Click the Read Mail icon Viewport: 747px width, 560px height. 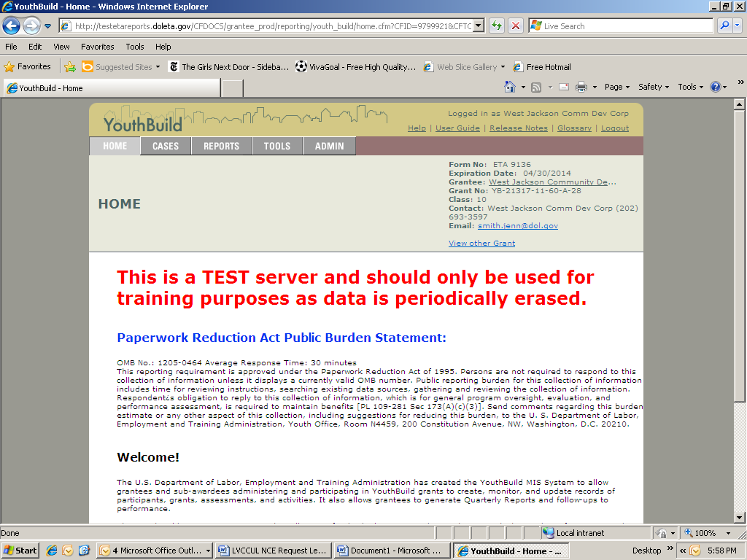click(x=564, y=87)
